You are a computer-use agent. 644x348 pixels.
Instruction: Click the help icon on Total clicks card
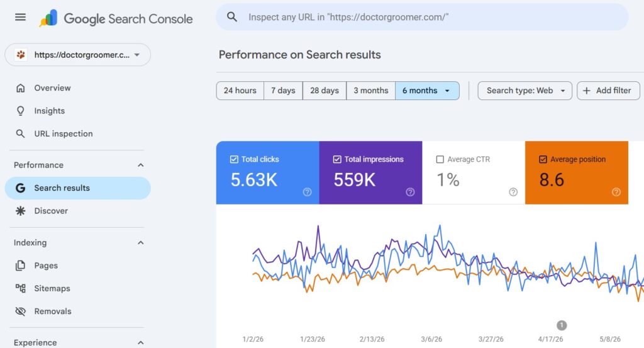[307, 192]
